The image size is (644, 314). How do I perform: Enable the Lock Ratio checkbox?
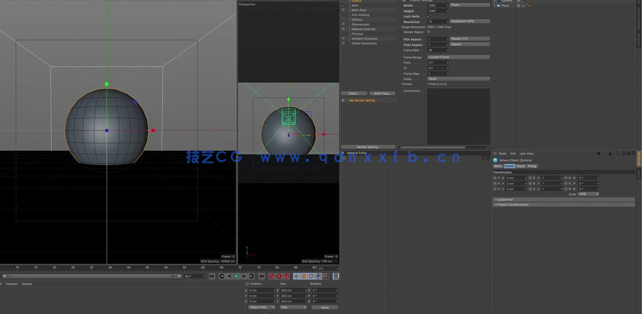pyautogui.click(x=429, y=16)
